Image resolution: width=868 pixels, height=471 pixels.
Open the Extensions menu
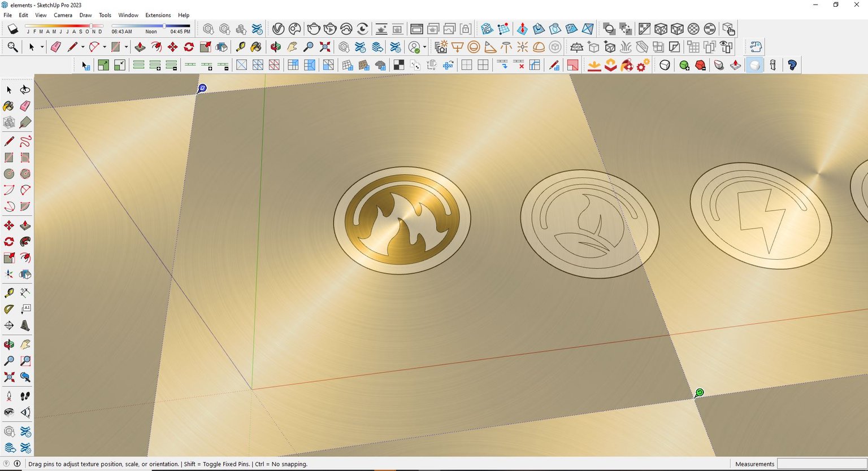click(158, 15)
